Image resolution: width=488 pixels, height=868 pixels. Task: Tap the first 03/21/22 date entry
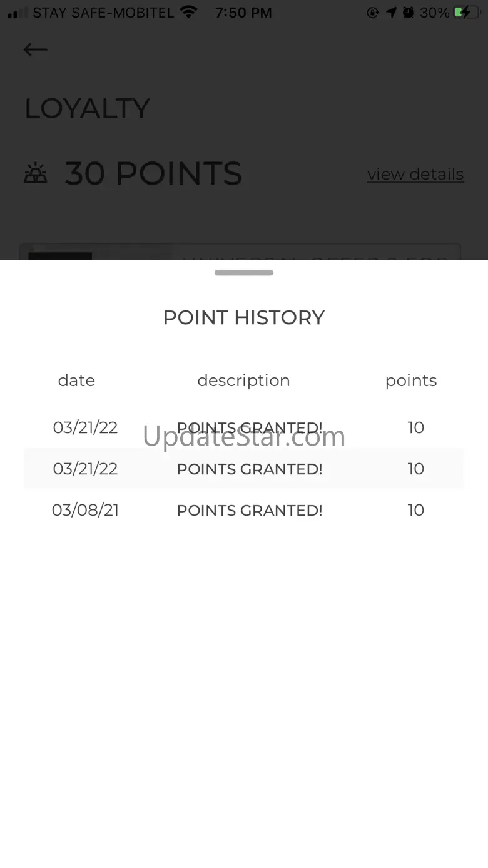(85, 427)
